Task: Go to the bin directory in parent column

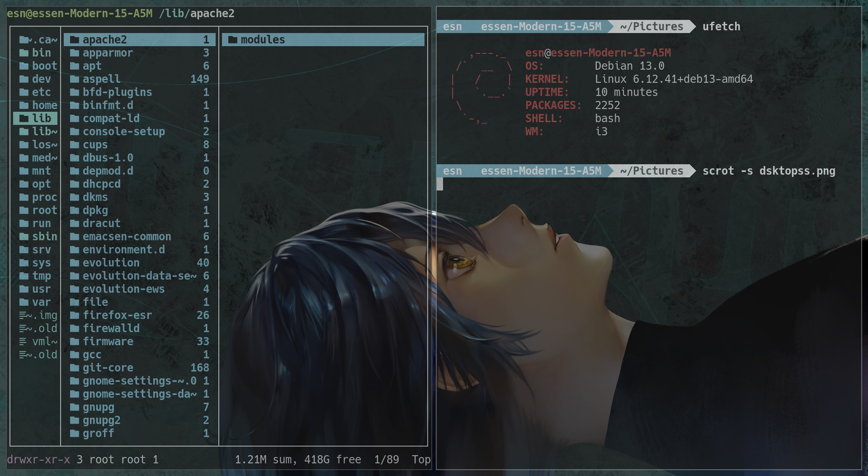Action: (35, 53)
